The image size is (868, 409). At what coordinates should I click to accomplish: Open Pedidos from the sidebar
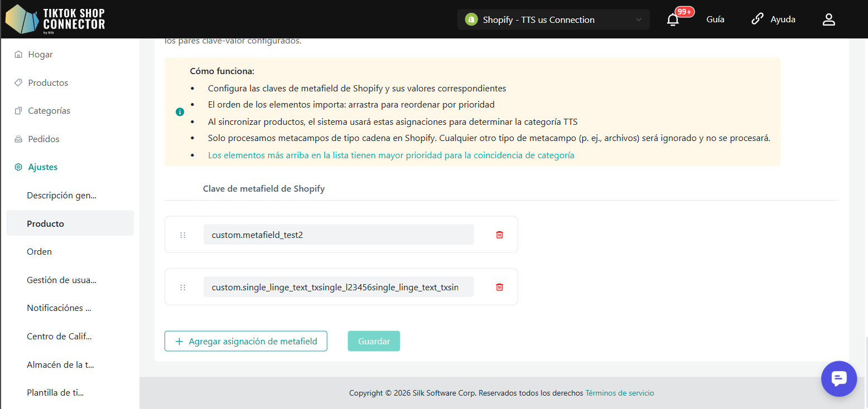(44, 139)
